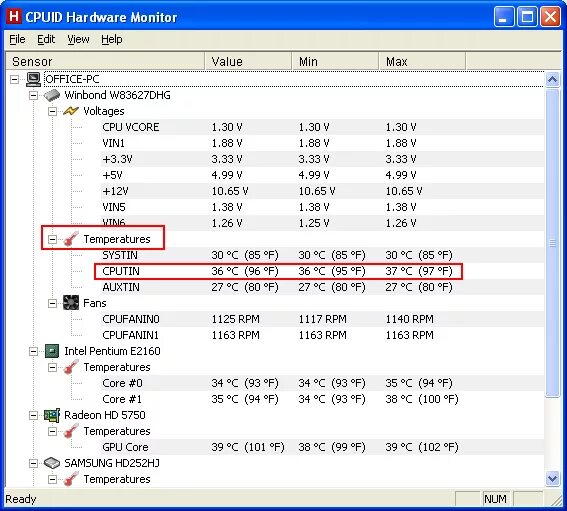Collapse the SAMSUNG HD252HJ node

pos(33,463)
